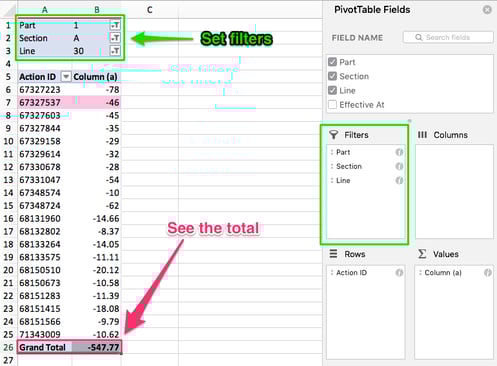Screen dimensions: 497x366
Task: Select the Action ID item in Rows area
Action: (366, 273)
